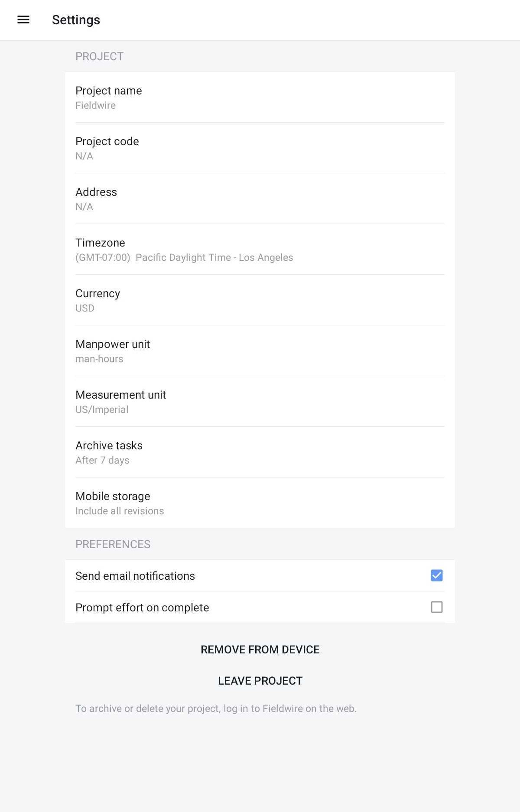This screenshot has width=520, height=812.
Task: Edit the project Address field
Action: [x=260, y=198]
